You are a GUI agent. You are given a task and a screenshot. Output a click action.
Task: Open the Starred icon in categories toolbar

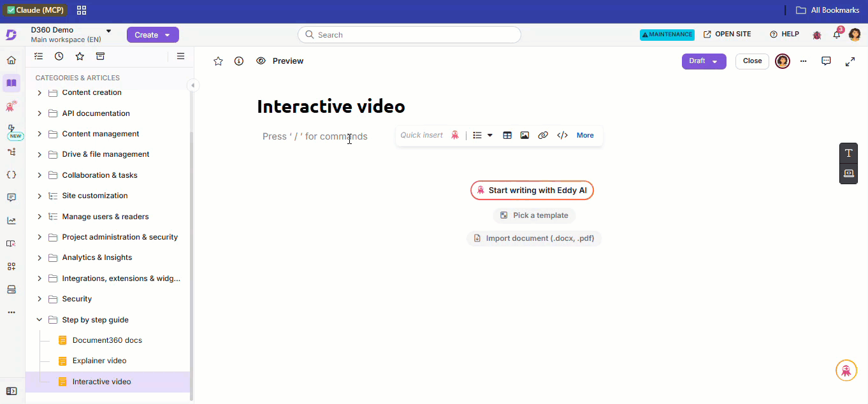point(80,56)
